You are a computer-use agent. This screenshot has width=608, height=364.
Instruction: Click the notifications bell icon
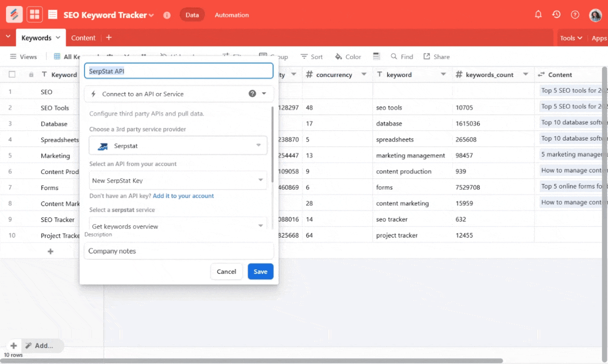point(538,15)
